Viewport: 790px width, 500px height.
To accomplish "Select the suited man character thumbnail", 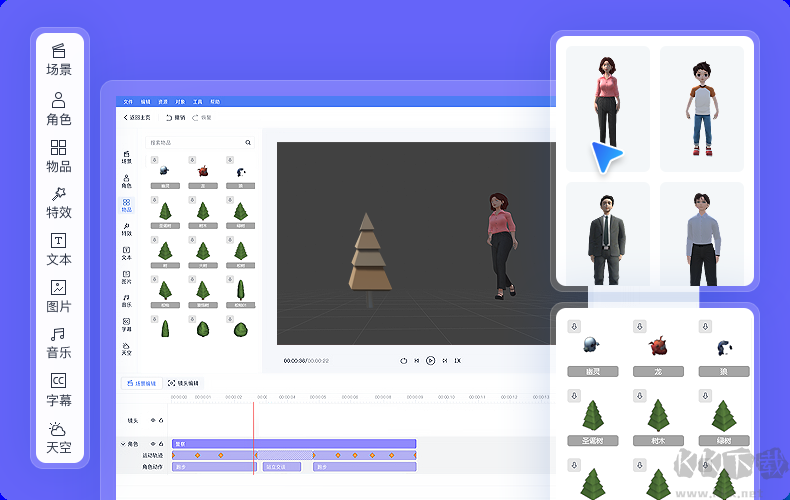I will [x=606, y=233].
